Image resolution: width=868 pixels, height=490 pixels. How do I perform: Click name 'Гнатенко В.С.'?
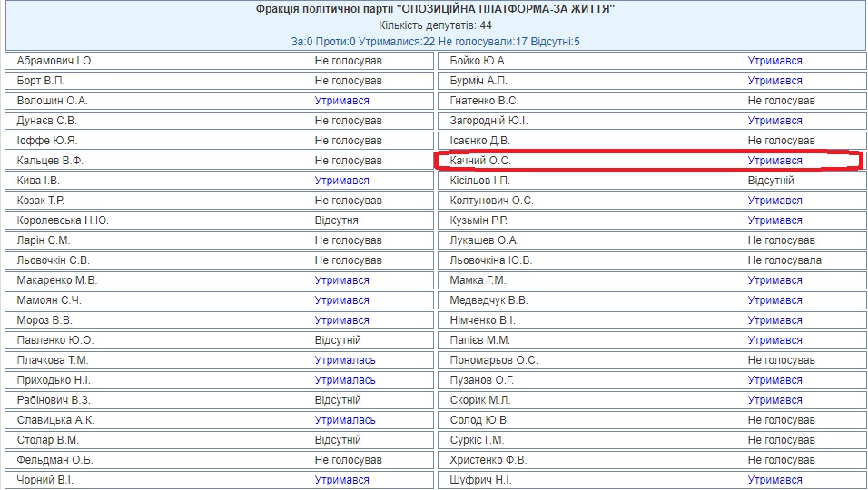[484, 101]
